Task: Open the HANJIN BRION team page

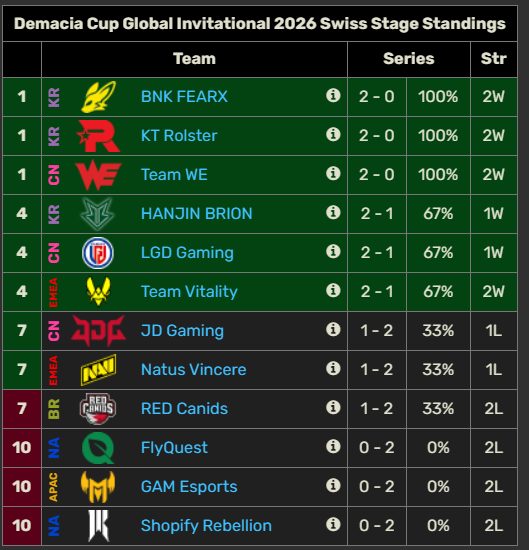Action: 196,214
